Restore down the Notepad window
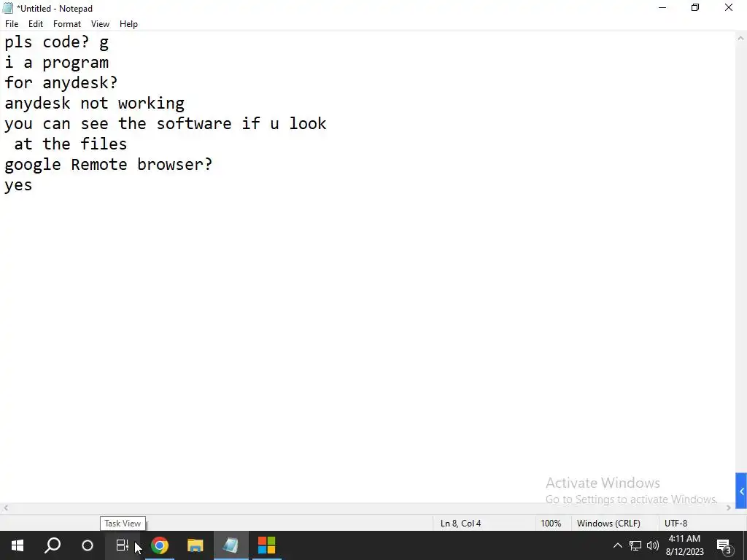This screenshot has width=747, height=560. [x=695, y=7]
